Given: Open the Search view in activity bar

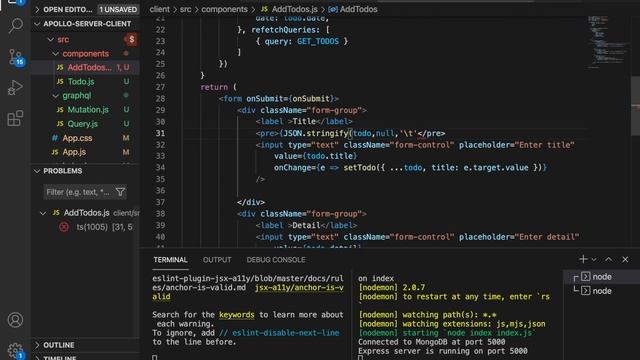Looking at the screenshot, I should pyautogui.click(x=16, y=26).
